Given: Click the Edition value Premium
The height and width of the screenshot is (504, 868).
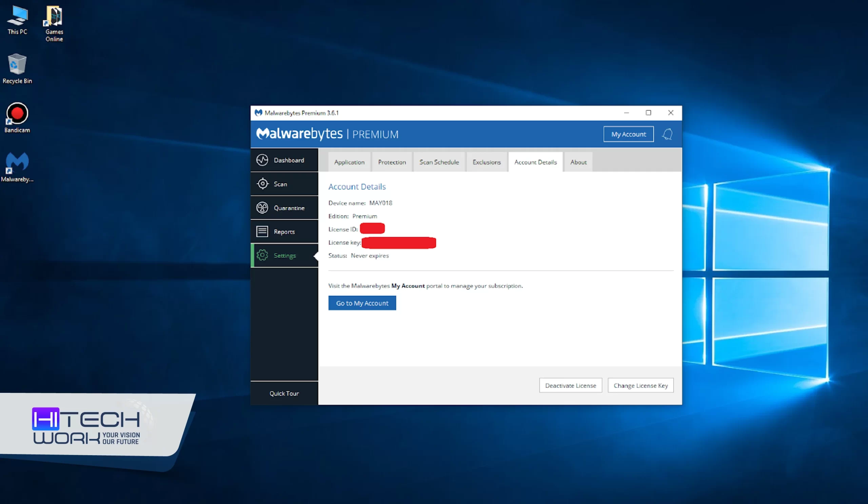Looking at the screenshot, I should coord(364,216).
